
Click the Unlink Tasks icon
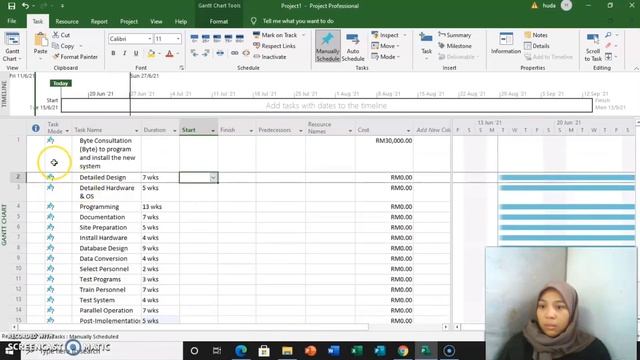click(x=246, y=53)
